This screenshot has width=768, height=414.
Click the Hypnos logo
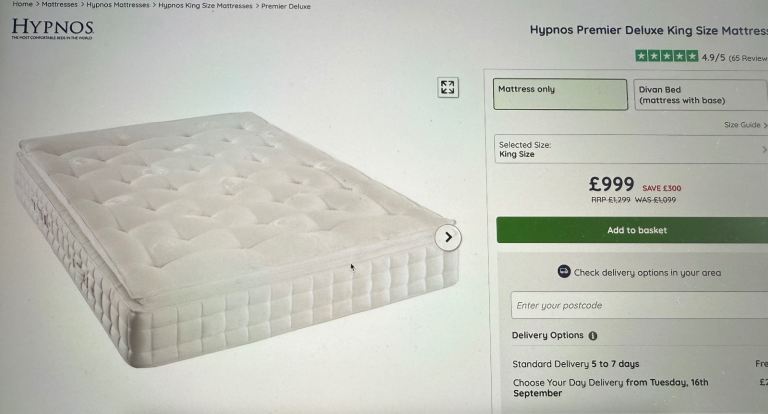(52, 28)
